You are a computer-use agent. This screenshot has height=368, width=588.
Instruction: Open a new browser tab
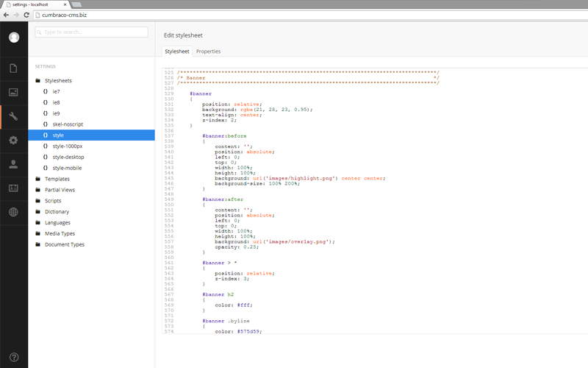click(76, 4)
